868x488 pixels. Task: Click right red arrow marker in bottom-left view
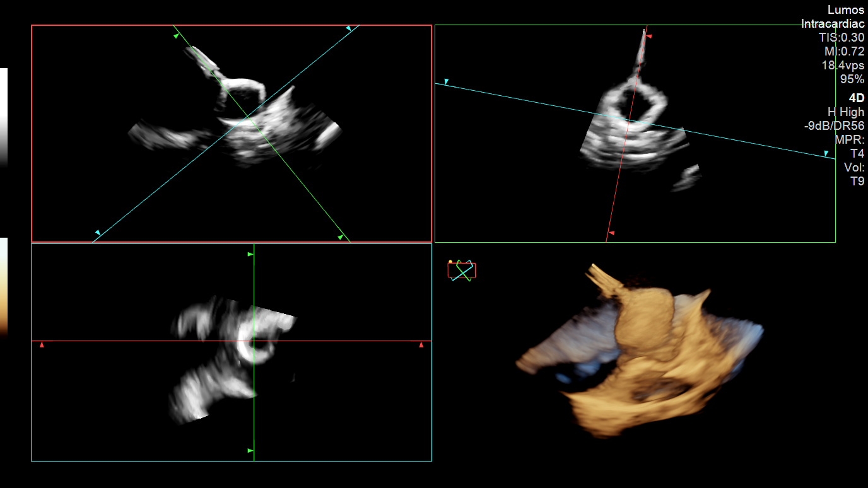point(421,345)
